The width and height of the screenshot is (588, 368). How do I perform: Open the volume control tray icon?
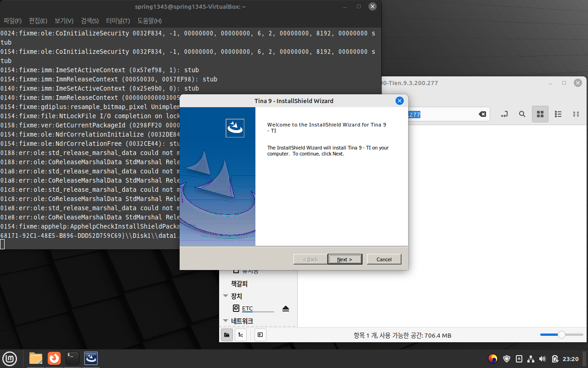543,359
